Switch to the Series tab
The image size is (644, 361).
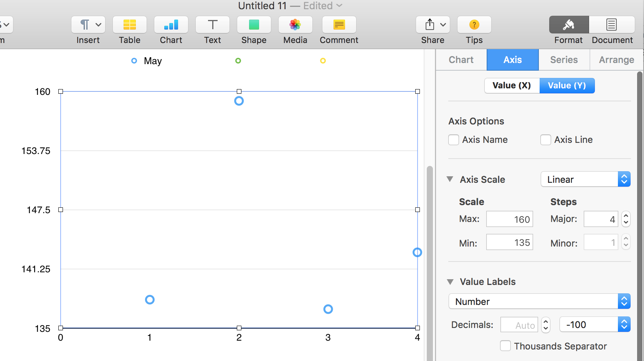[x=564, y=60]
